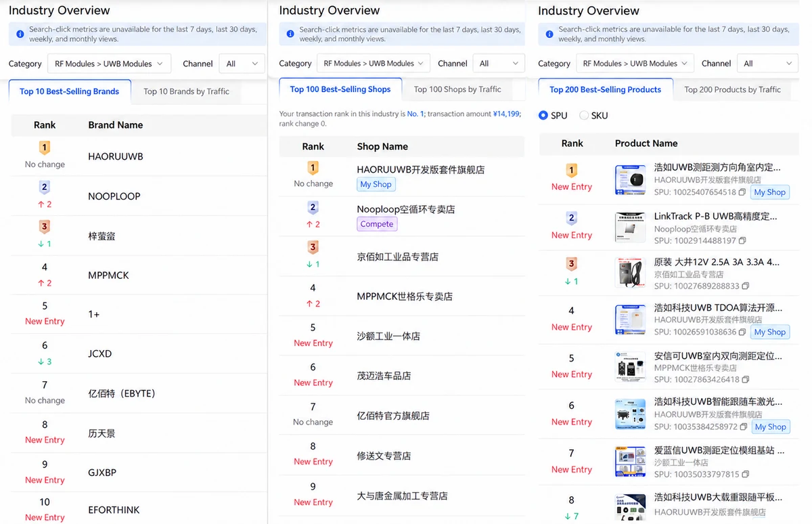Switch to Top 10 Best-Selling Brands tab

click(x=69, y=91)
